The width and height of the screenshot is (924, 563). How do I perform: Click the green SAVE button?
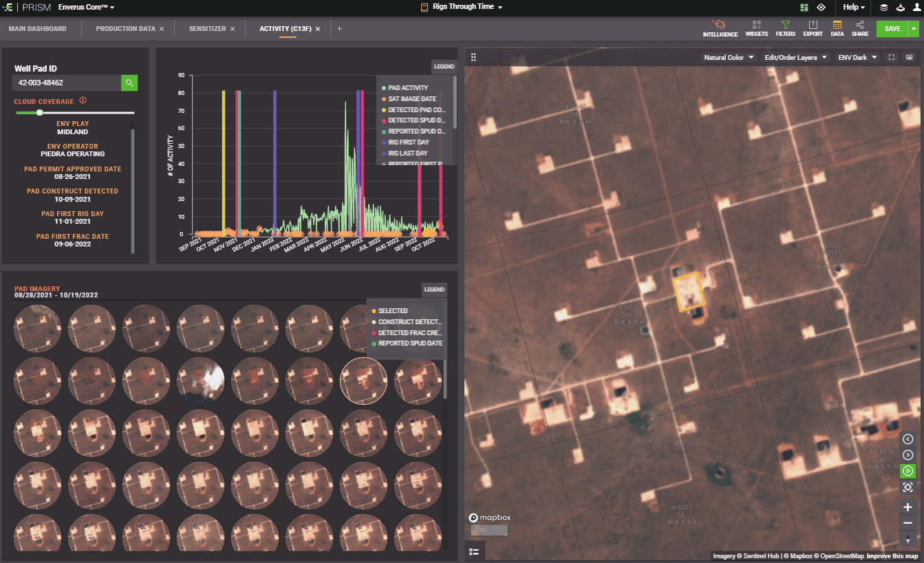click(892, 29)
